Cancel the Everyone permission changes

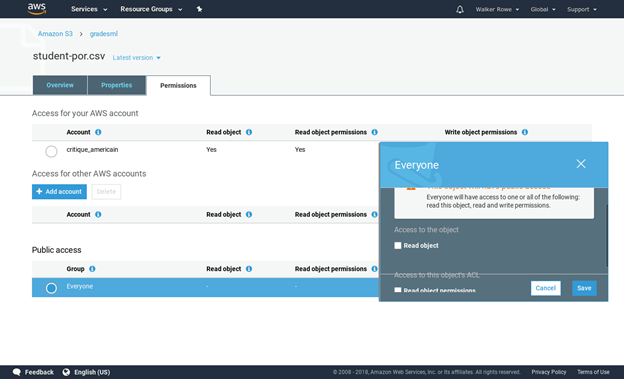click(546, 288)
